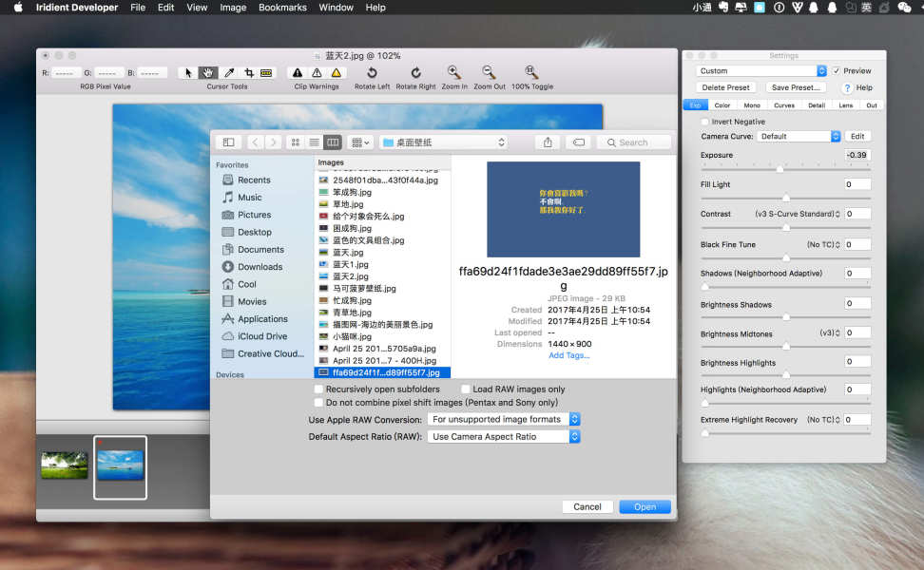Click the Camera Curve Edit button
Viewport: 924px width, 570px height.
[x=857, y=136]
